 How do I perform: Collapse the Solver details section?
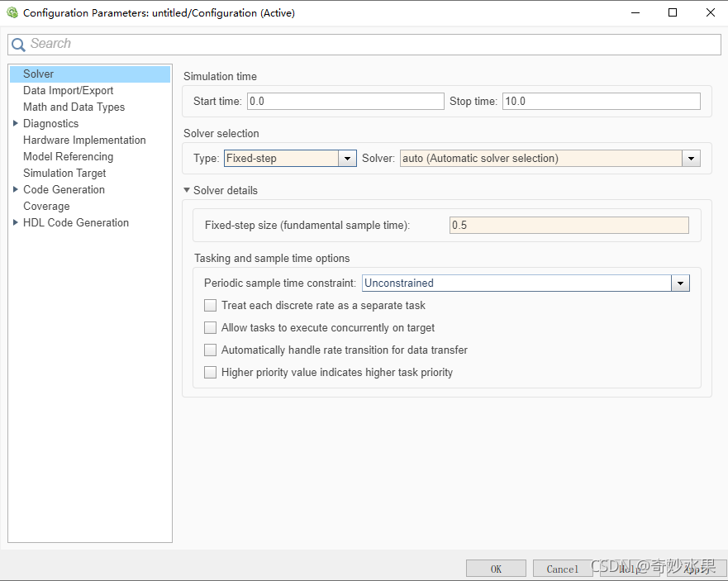point(187,190)
